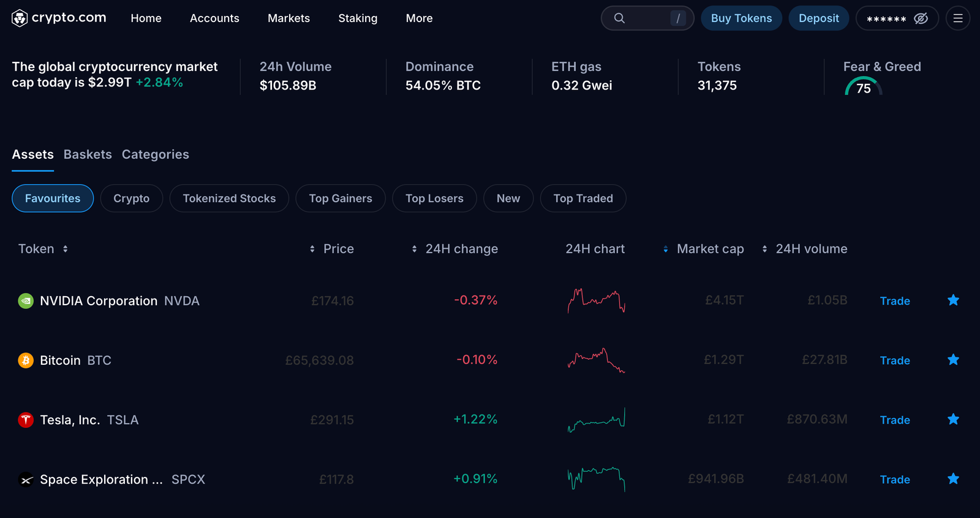Viewport: 980px width, 518px height.
Task: Click the search magnifier icon
Action: 619,18
